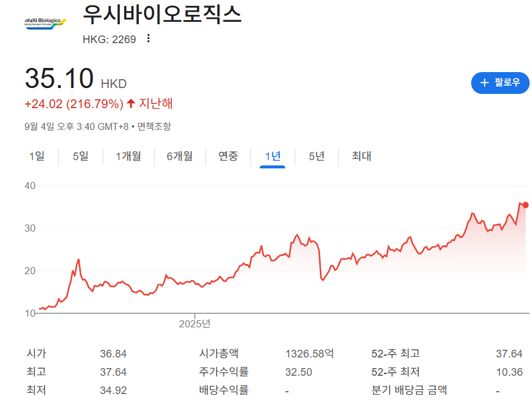This screenshot has width=532, height=413.
Task: Open the 5년 chart range
Action: point(316,156)
